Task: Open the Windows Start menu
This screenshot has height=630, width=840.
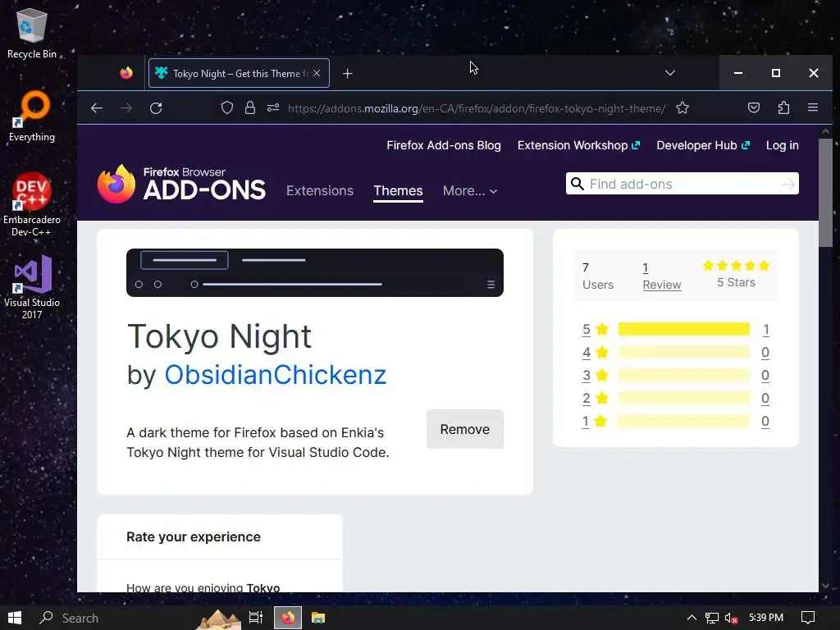Action: tap(15, 618)
